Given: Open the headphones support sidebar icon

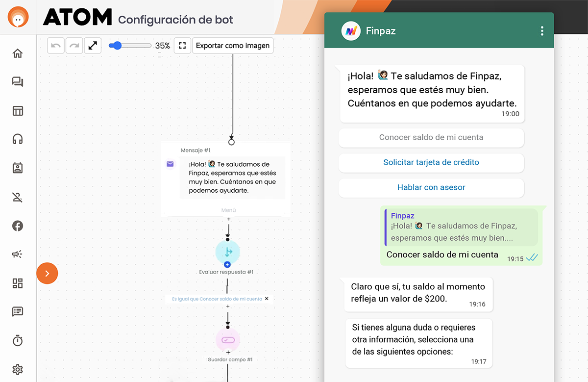Looking at the screenshot, I should pos(18,139).
